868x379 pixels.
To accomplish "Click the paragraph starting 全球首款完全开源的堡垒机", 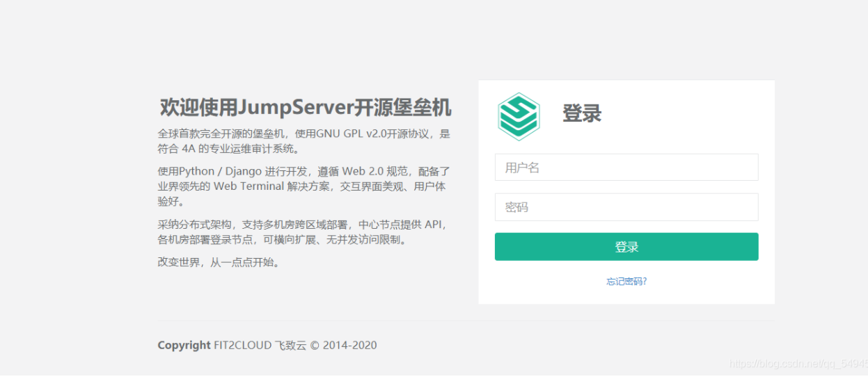I will pos(304,141).
